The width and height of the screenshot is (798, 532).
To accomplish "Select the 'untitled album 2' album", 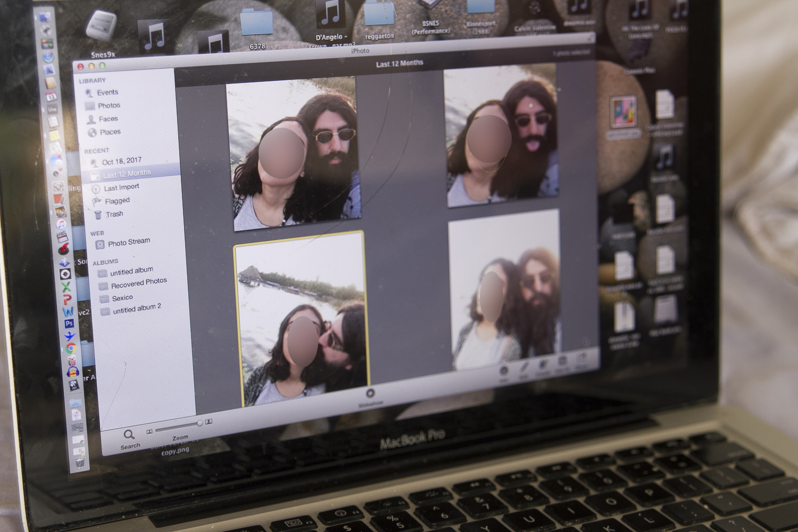I will (131, 309).
